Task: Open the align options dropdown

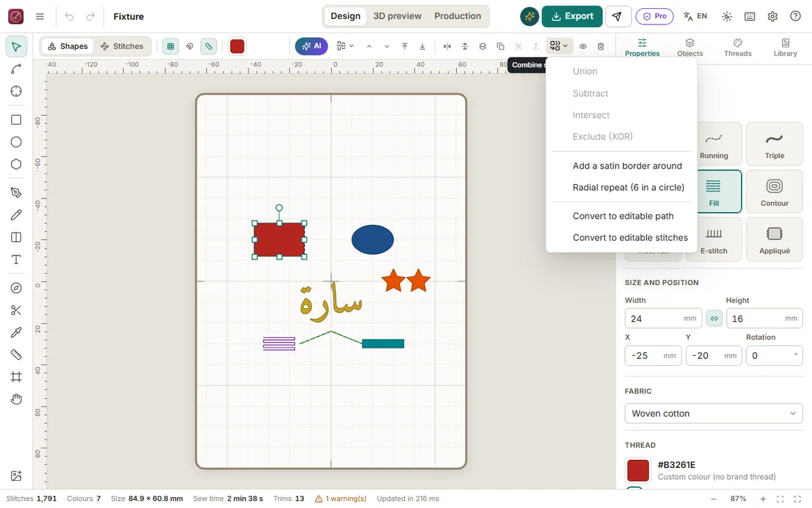Action: (x=345, y=46)
